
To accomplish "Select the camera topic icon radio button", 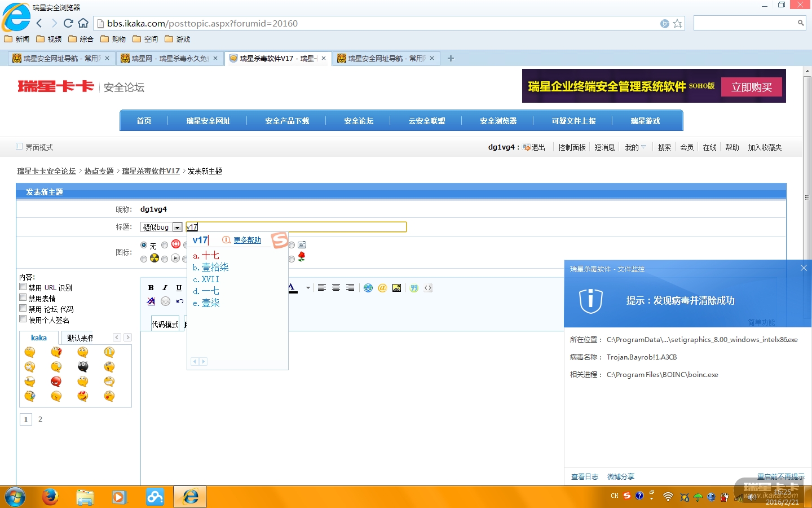I will pos(292,245).
